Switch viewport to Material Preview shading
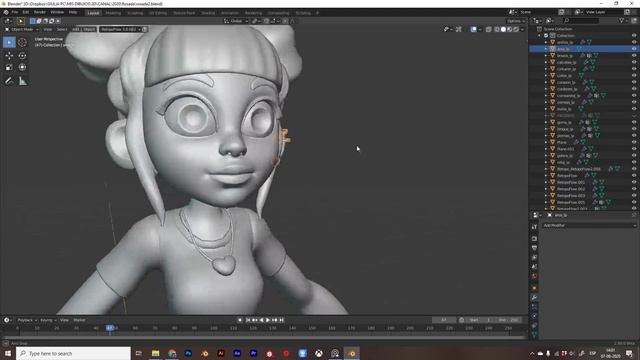Screen dimensions: 640x360 pos(509,29)
